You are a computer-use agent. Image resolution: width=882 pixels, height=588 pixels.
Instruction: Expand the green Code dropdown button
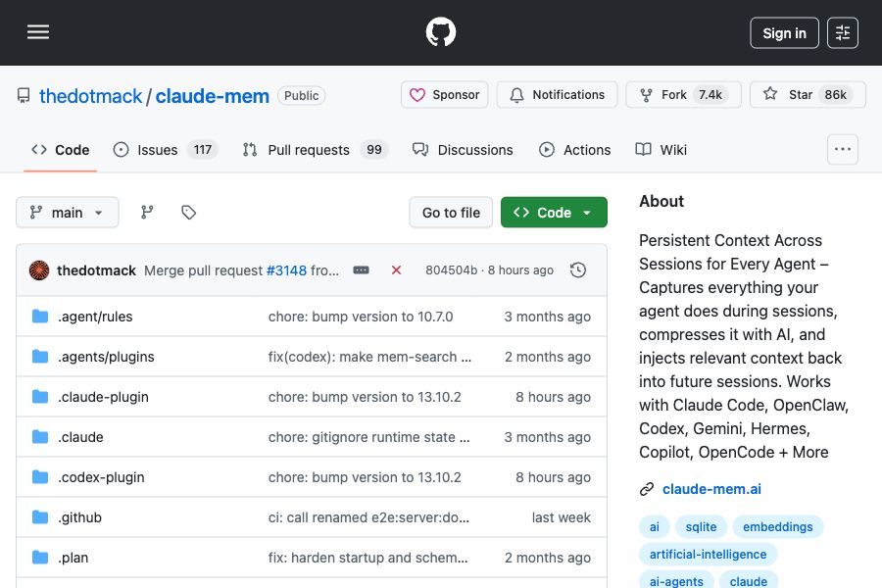click(554, 212)
